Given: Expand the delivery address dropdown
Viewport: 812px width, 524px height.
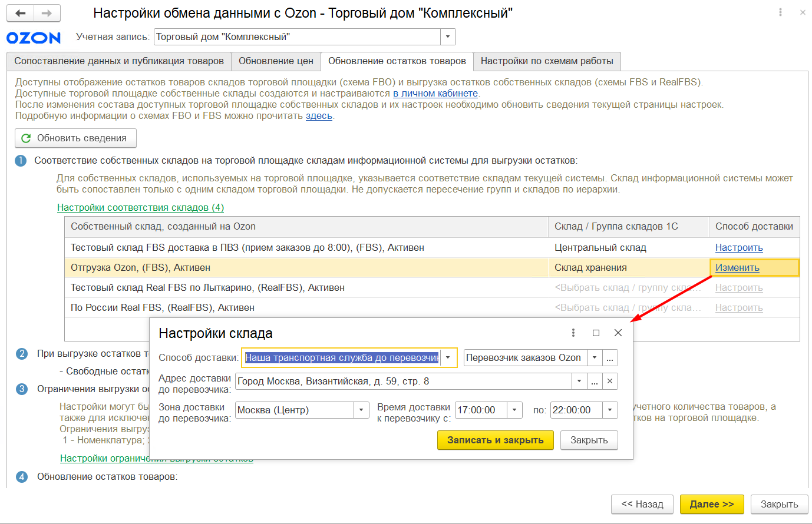Looking at the screenshot, I should (579, 382).
